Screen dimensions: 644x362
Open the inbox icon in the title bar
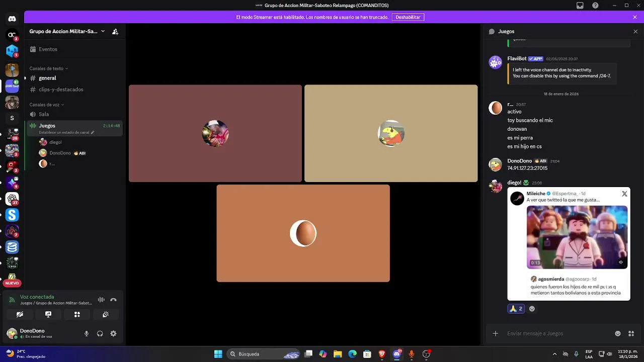580,6
